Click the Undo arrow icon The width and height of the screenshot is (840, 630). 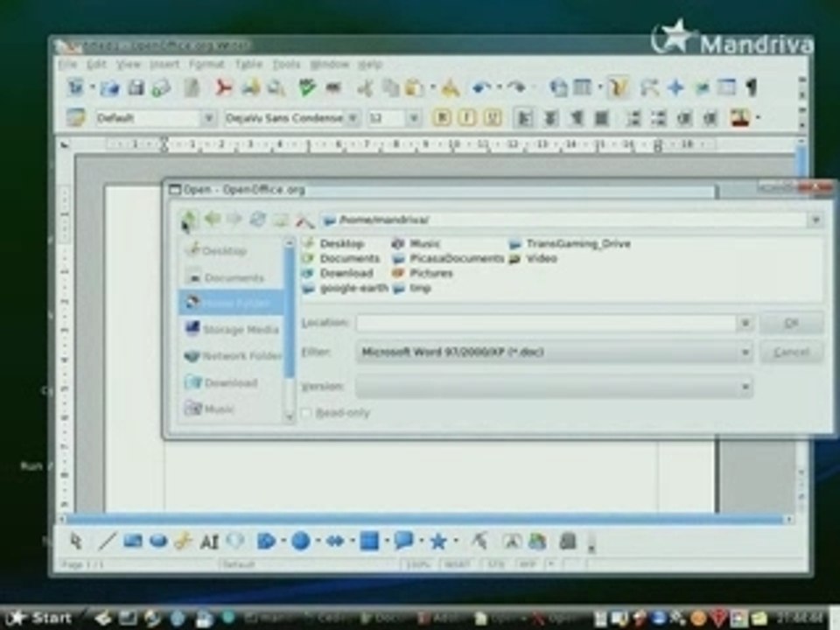[x=482, y=87]
